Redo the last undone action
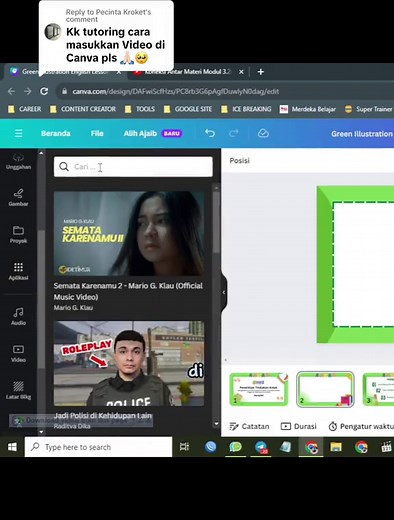The width and height of the screenshot is (394, 520). [234, 133]
